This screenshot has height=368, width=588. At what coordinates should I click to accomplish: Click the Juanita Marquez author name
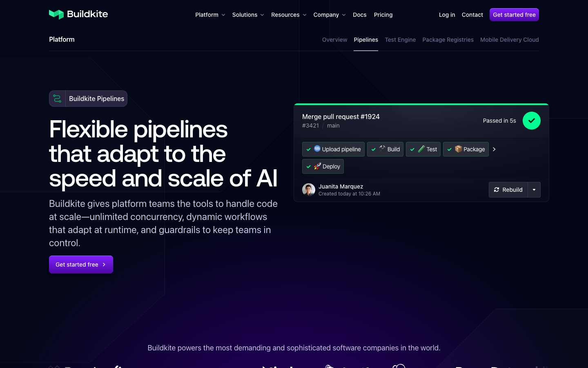[x=341, y=186]
